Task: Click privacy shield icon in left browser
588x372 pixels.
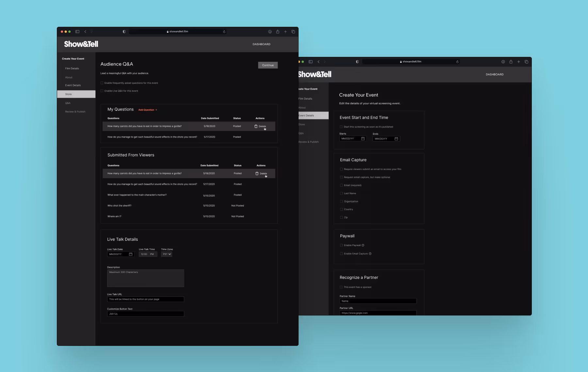Action: 124,32
